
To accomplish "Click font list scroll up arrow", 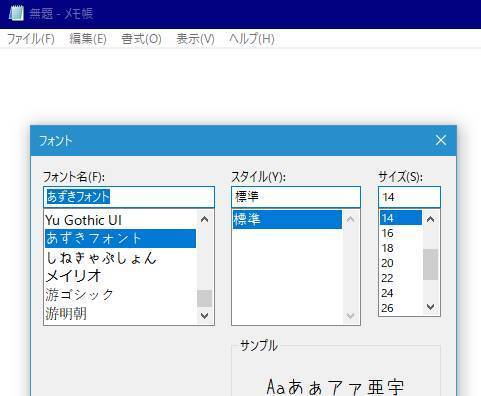I will coord(204,219).
